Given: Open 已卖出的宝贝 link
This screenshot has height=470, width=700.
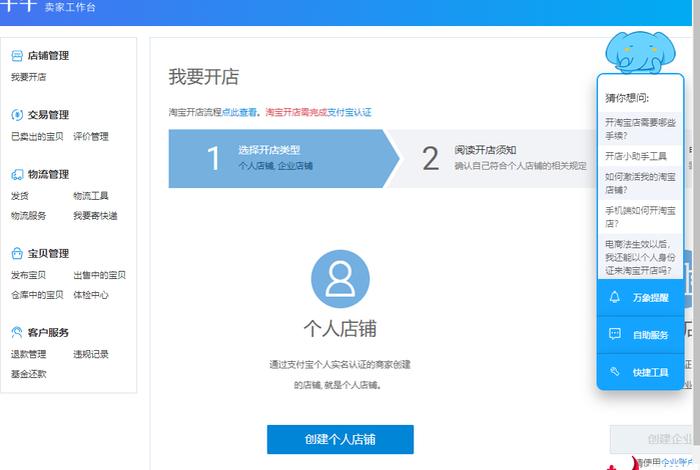Looking at the screenshot, I should [x=37, y=137].
